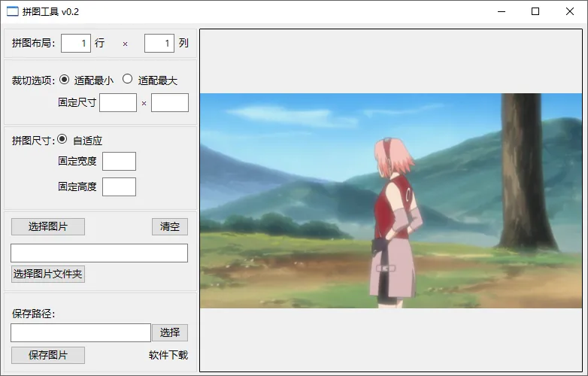Click the 选择图片 button

[48, 227]
